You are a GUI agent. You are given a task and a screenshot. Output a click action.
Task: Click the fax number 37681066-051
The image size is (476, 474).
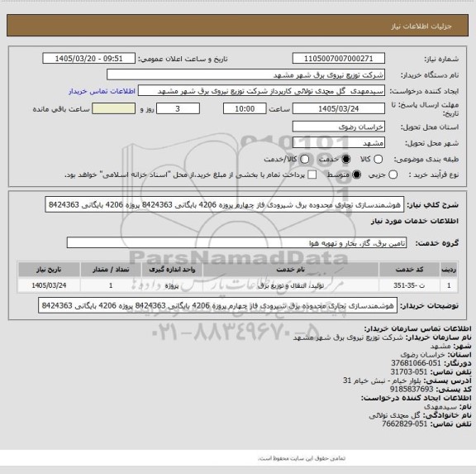pos(416,363)
